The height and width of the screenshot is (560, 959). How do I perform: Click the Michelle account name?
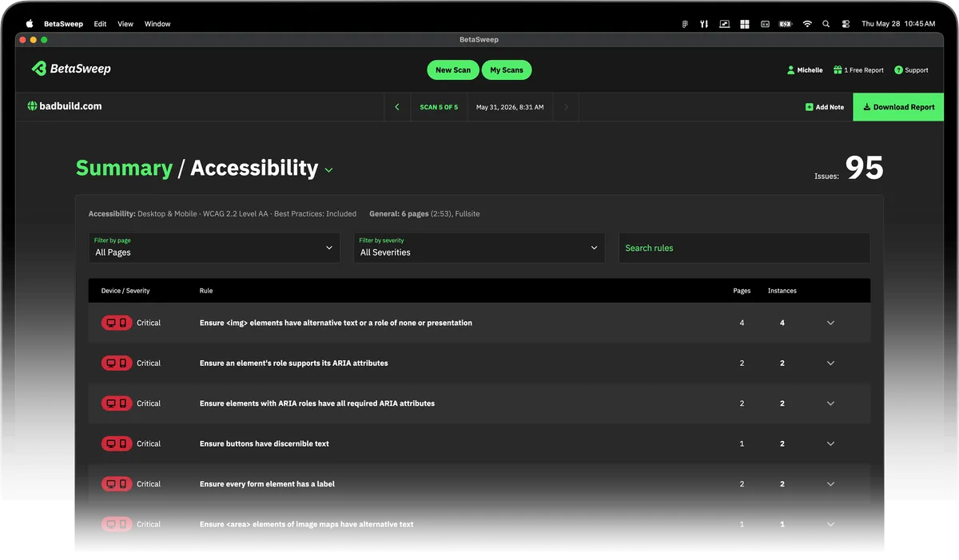click(x=810, y=70)
